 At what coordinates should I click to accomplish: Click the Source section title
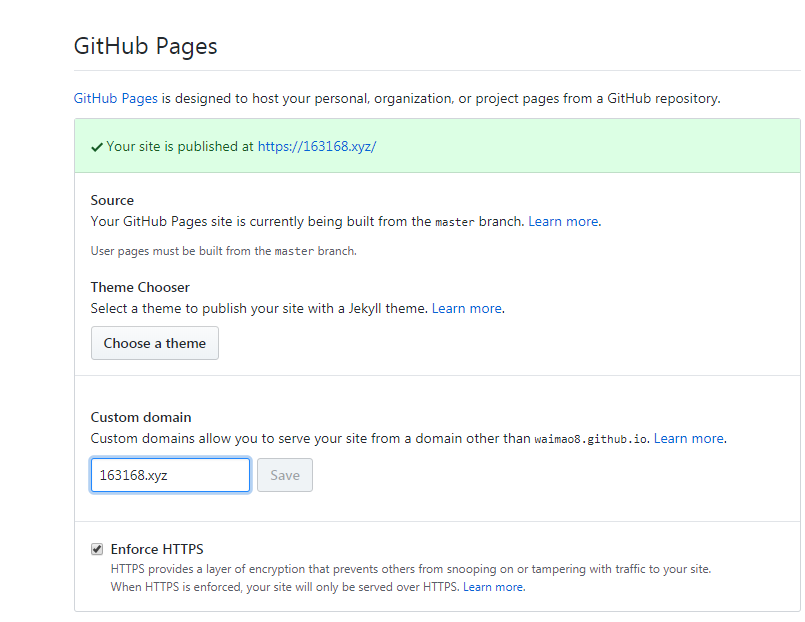click(x=112, y=200)
